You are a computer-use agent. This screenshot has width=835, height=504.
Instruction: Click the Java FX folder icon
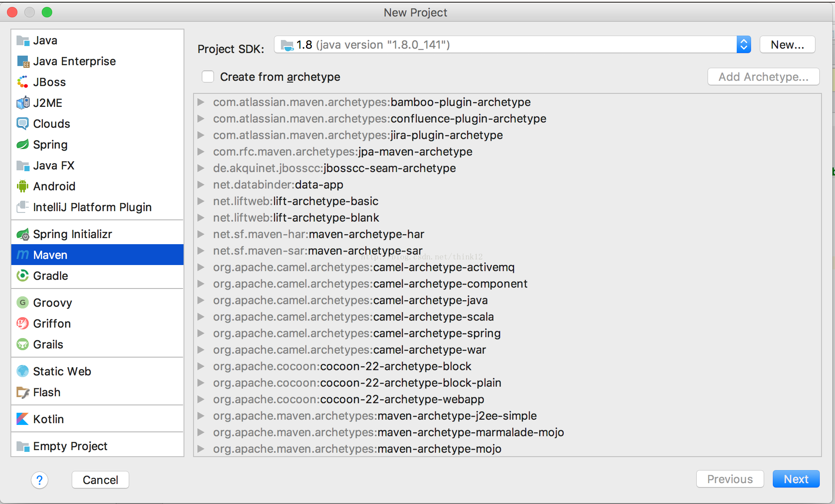(23, 166)
